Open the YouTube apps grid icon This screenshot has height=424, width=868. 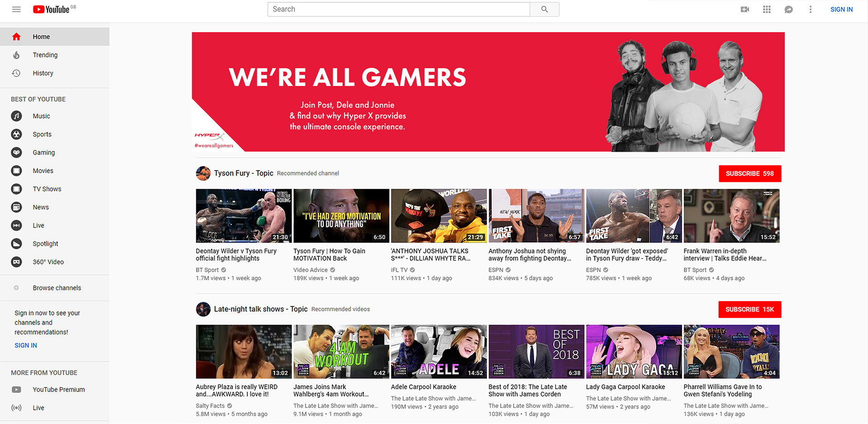[767, 9]
